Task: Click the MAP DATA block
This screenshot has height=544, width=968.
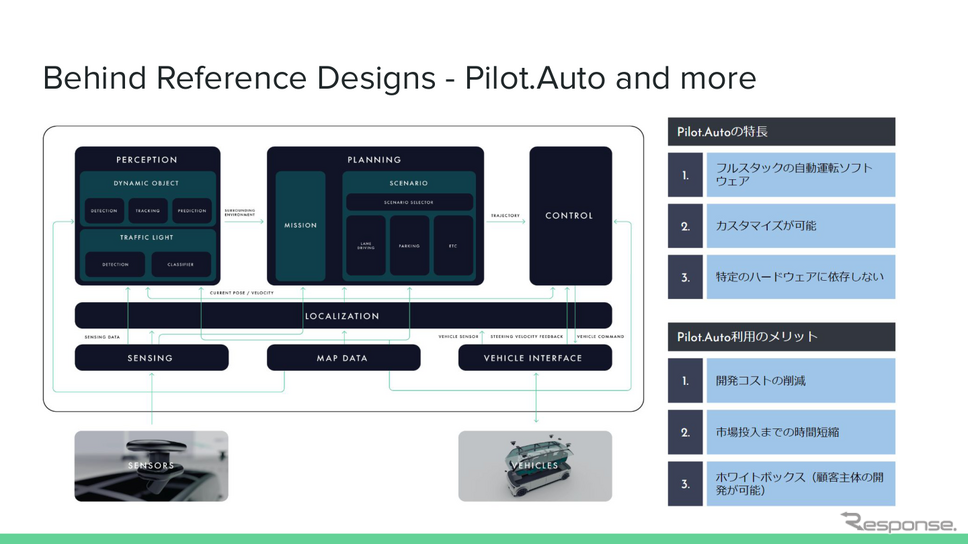Action: pos(343,358)
